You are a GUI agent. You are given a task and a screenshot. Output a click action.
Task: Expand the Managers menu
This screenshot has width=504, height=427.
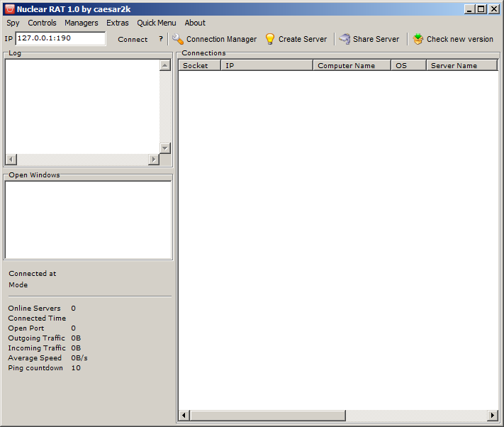81,23
